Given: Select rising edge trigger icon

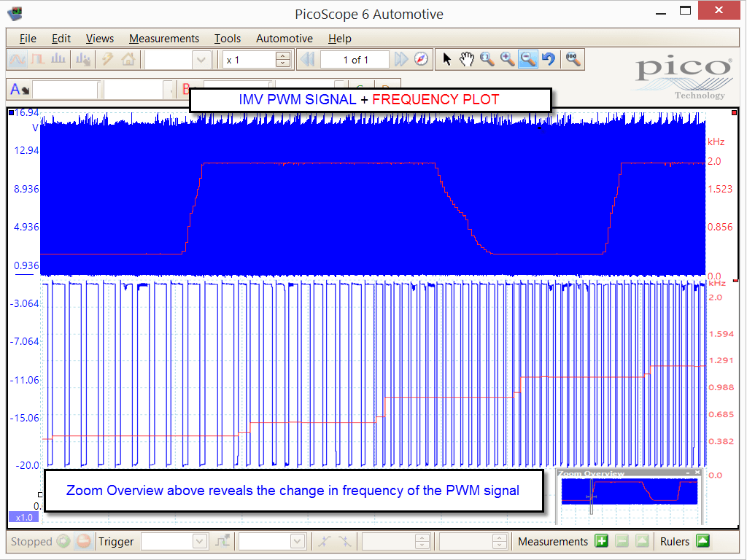Looking at the screenshot, I should (x=325, y=542).
